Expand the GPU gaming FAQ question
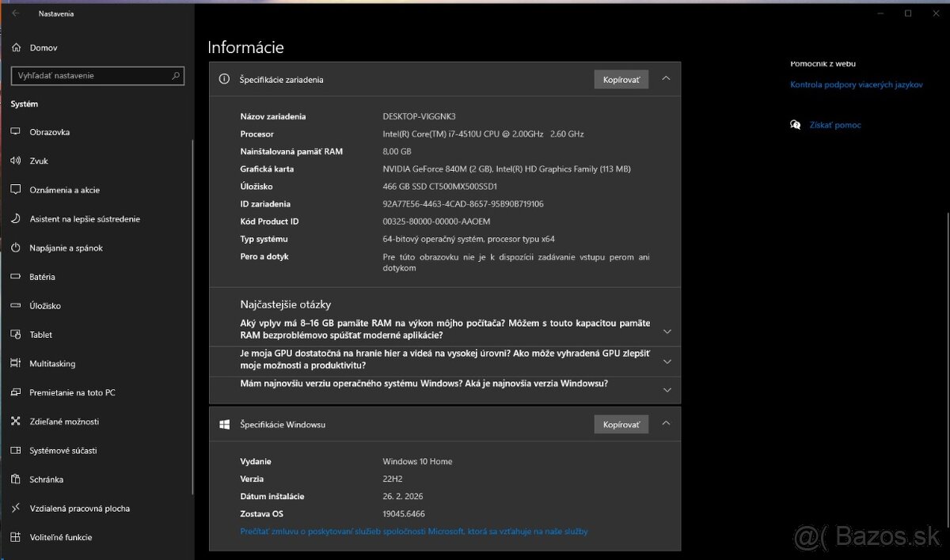The height and width of the screenshot is (560, 950). click(x=667, y=360)
